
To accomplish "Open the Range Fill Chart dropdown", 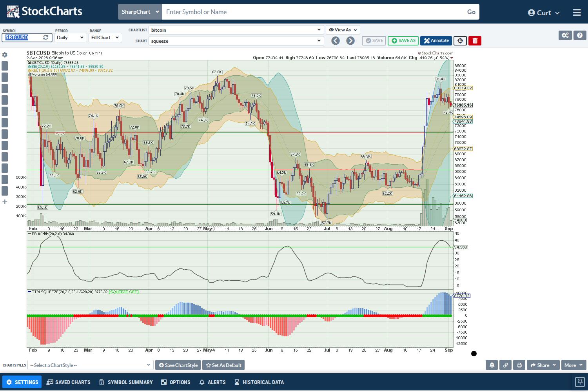I will click(105, 38).
